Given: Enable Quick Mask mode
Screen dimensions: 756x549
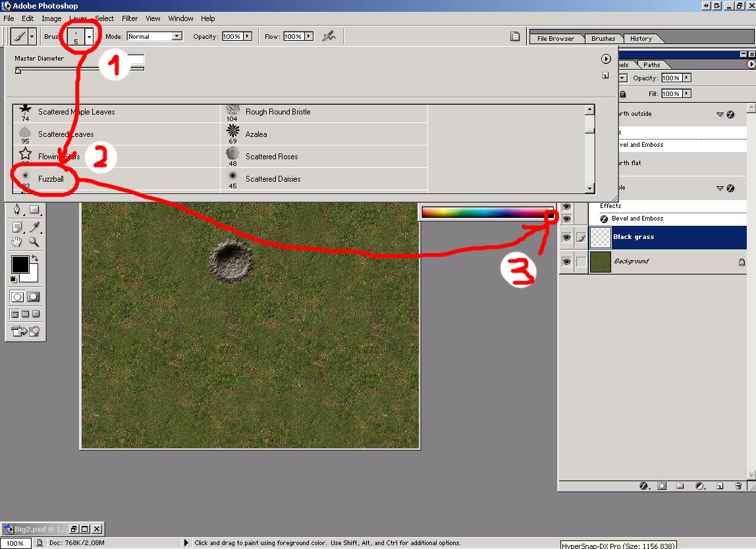Looking at the screenshot, I should point(33,297).
